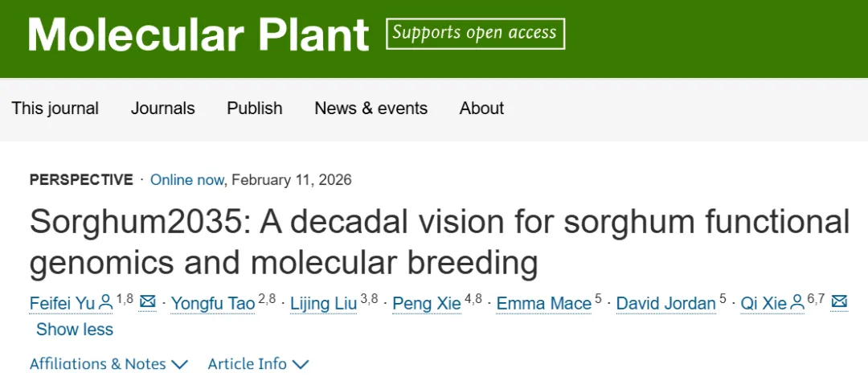Expand the Article Info section
The width and height of the screenshot is (868, 377).
[258, 364]
